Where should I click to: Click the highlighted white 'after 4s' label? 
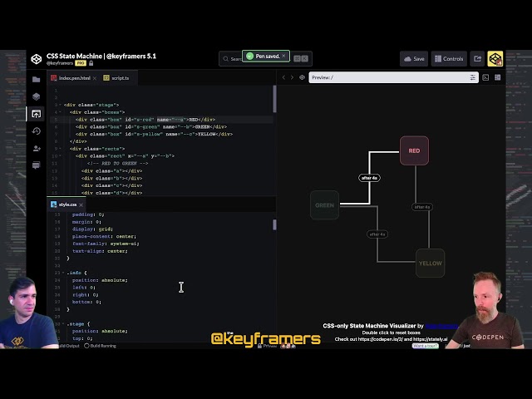(x=369, y=178)
